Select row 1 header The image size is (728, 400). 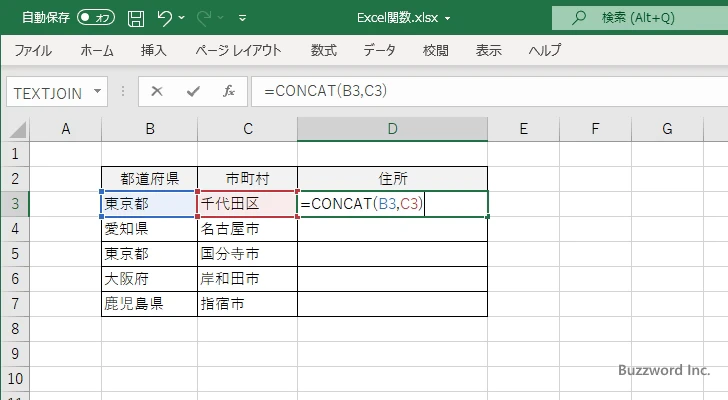(x=15, y=154)
